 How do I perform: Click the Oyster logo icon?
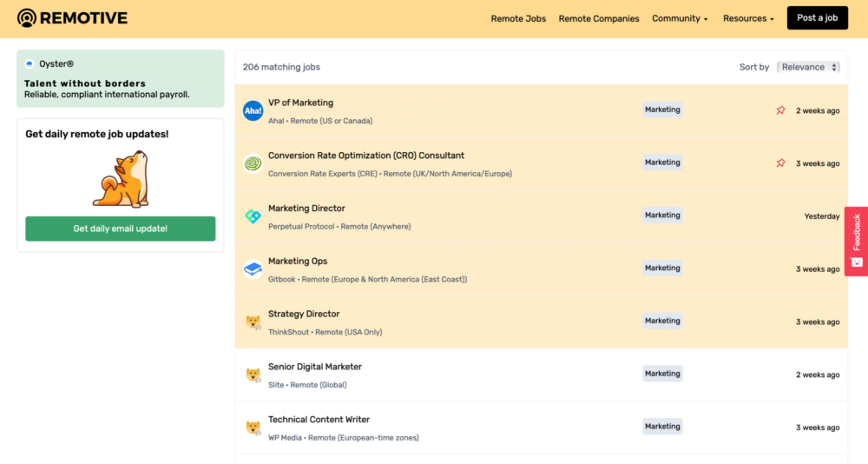30,63
